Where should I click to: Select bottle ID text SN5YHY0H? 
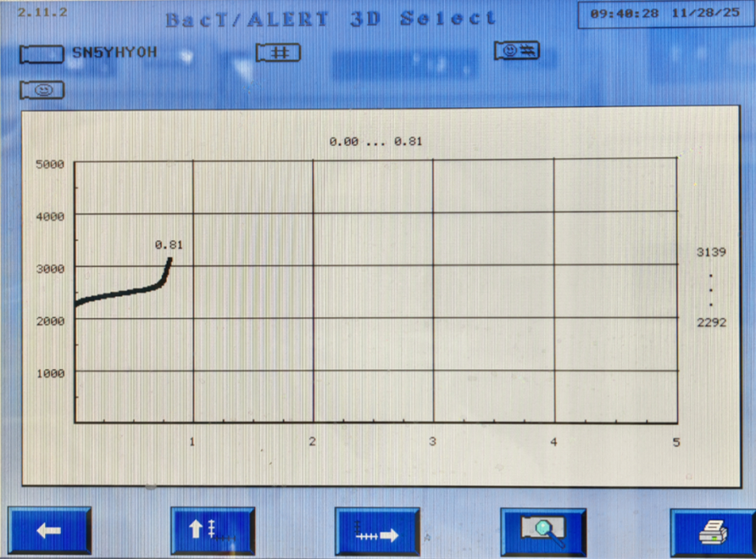(x=115, y=52)
